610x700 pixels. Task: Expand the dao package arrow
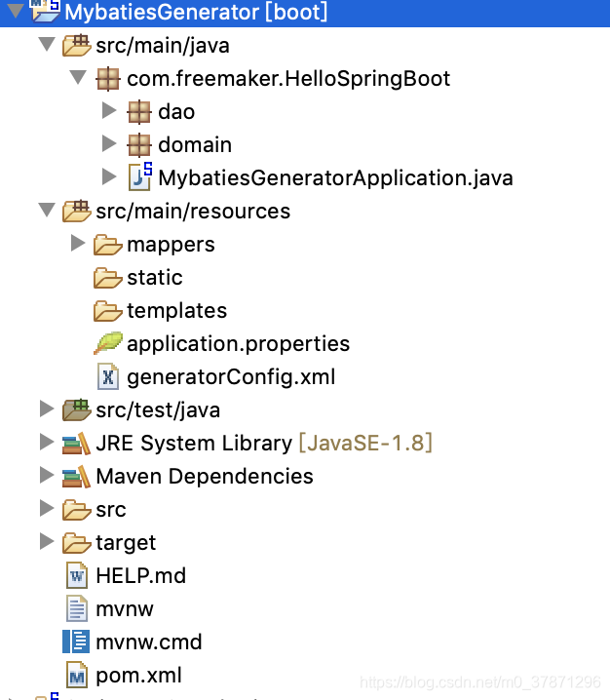109,110
